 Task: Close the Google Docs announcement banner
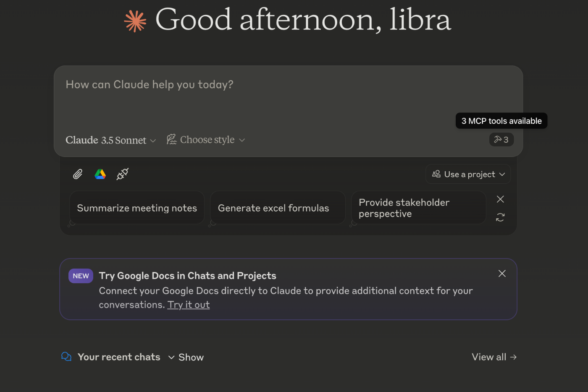(502, 274)
